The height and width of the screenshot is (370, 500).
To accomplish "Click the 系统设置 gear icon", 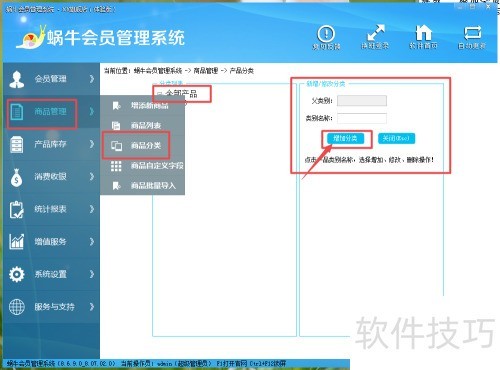I will tap(17, 274).
